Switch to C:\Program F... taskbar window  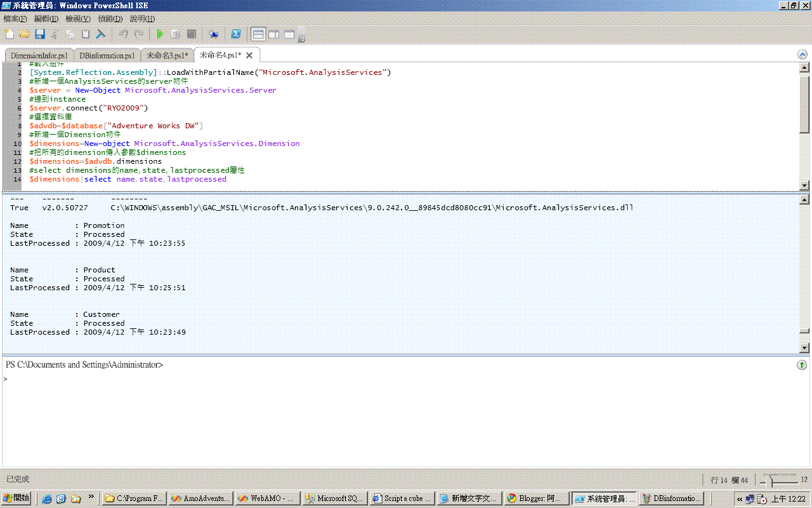point(134,498)
